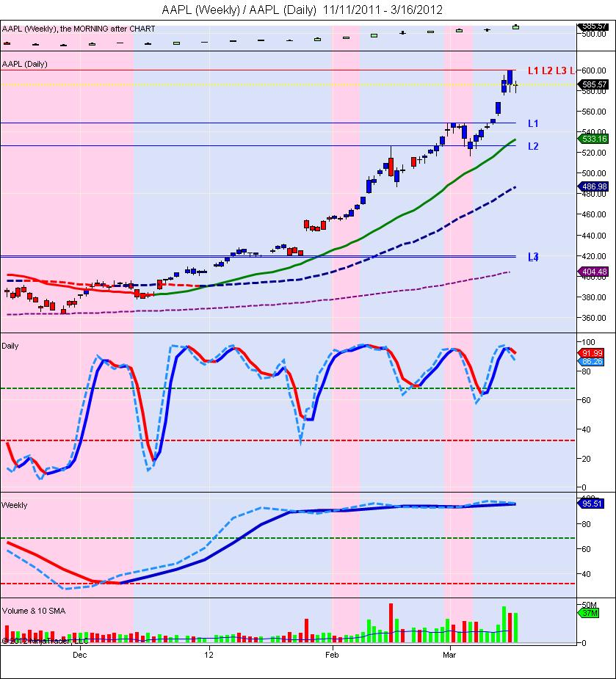Click the "Mar" date axis label
The height and width of the screenshot is (679, 616).
[449, 655]
